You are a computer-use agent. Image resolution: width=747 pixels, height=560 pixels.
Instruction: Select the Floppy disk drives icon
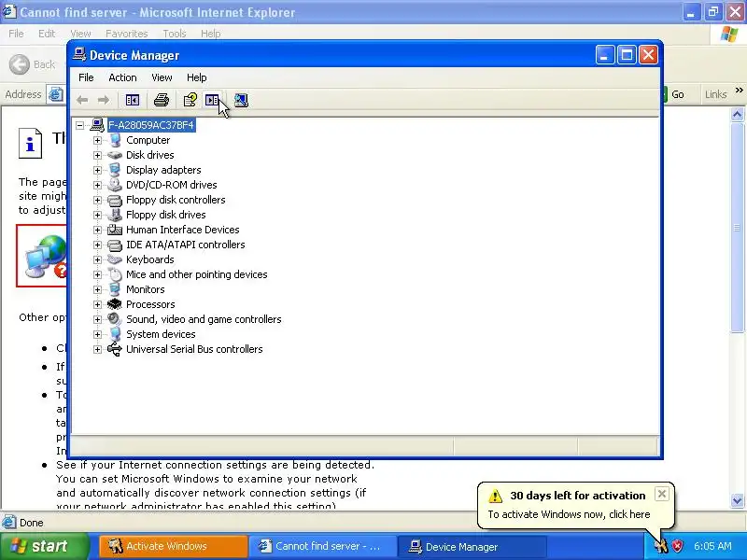[x=115, y=215]
